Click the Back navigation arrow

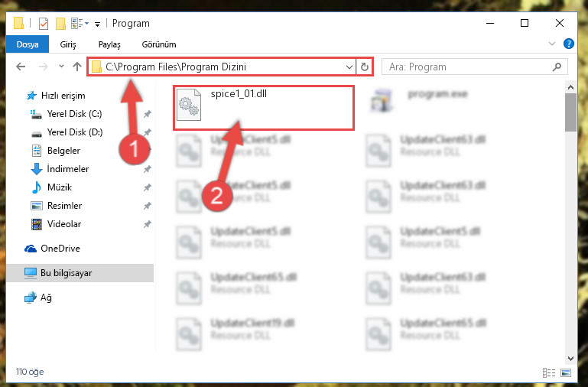21,67
